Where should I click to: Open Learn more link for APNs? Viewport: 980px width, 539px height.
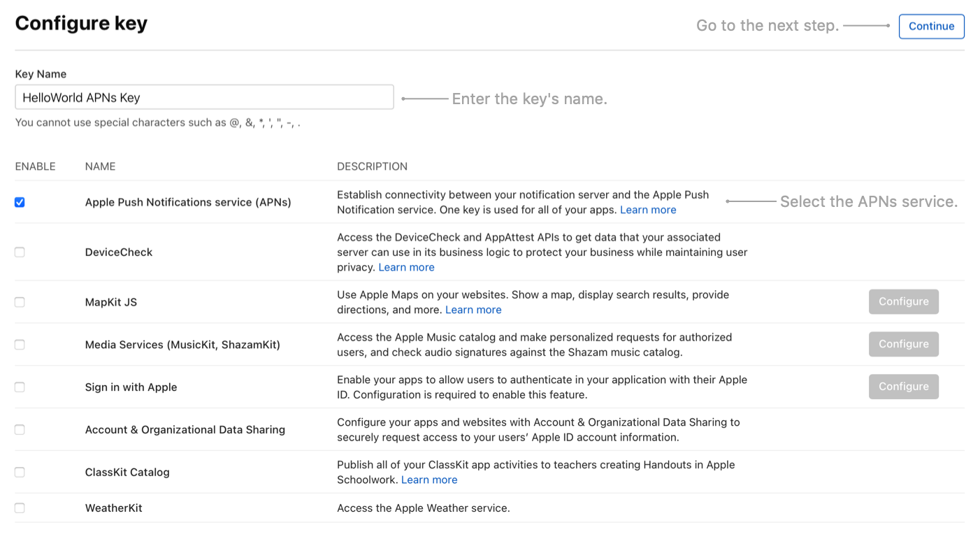(x=648, y=210)
